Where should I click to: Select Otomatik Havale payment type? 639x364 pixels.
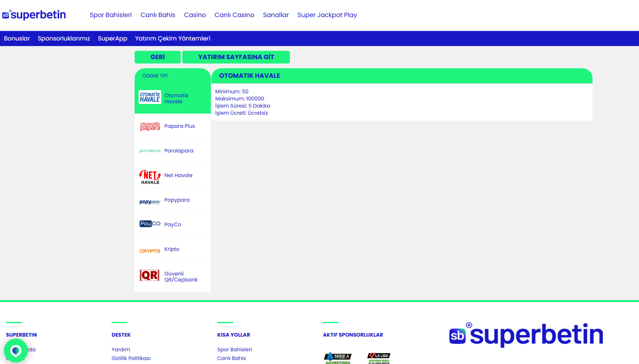(x=173, y=98)
